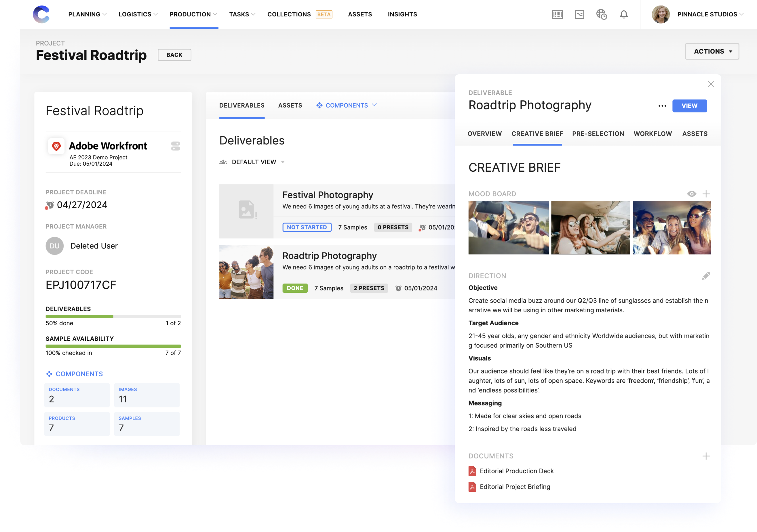The width and height of the screenshot is (757, 532).
Task: Open the notifications bell
Action: [x=623, y=14]
